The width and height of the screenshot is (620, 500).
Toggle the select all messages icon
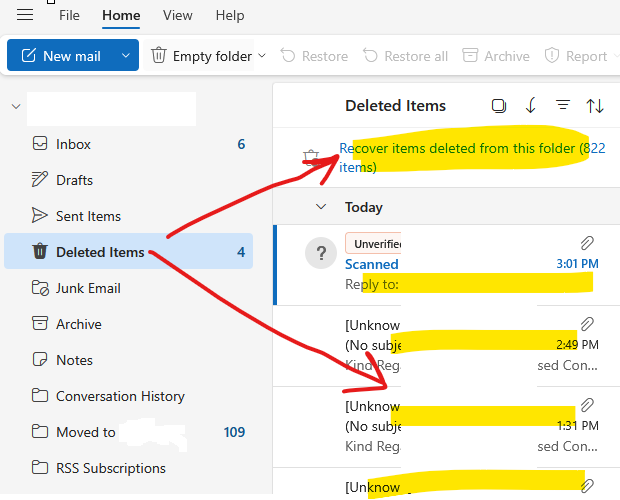pyautogui.click(x=499, y=106)
